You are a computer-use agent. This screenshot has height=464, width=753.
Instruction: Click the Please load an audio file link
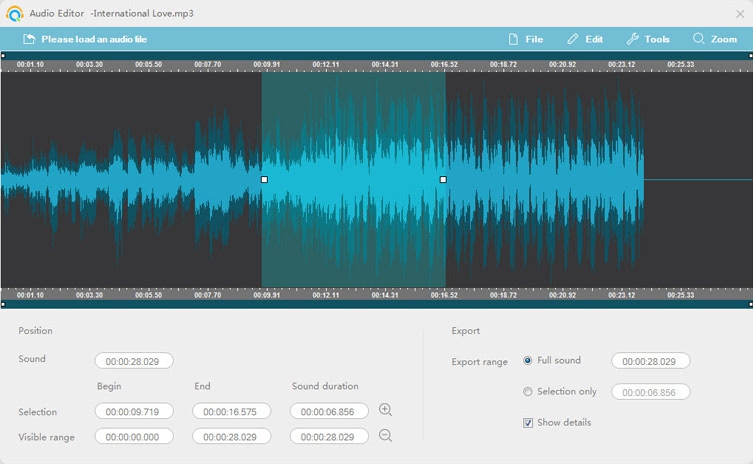pyautogui.click(x=94, y=39)
